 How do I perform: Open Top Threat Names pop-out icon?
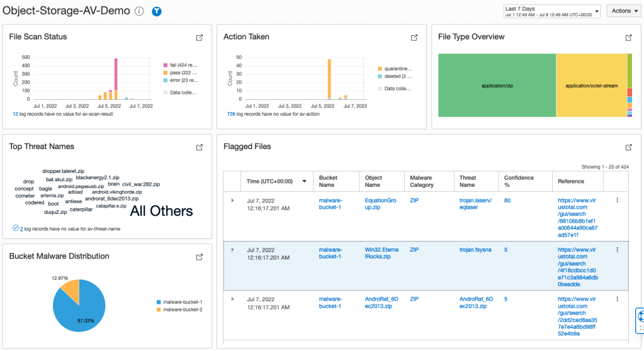200,147
